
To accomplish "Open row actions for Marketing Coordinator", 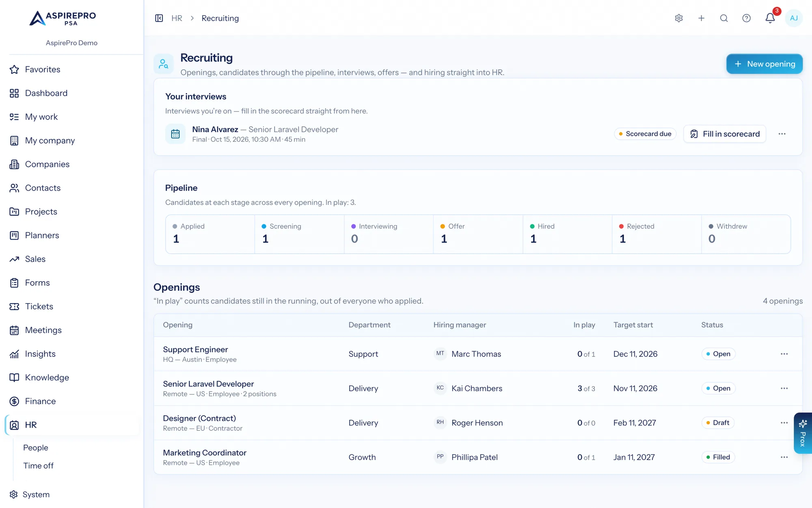I will tap(784, 457).
